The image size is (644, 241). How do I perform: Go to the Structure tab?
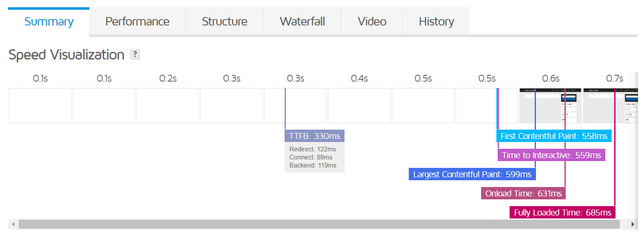point(225,22)
